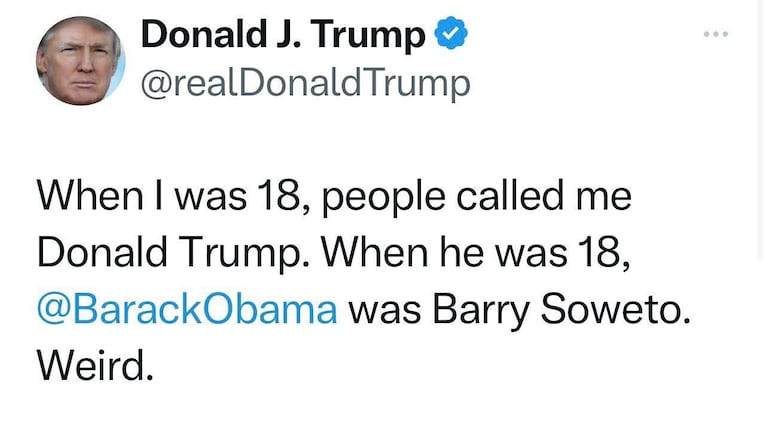Click the blue verified checkmark badge
The height and width of the screenshot is (435, 768).
[451, 36]
